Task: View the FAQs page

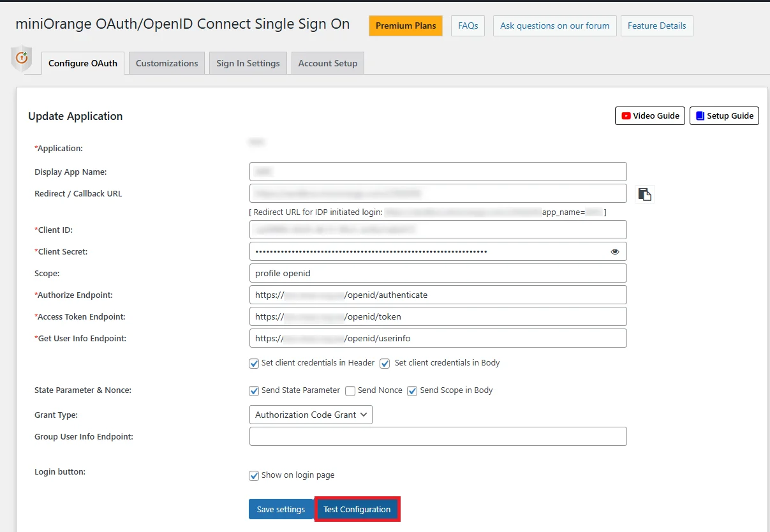Action: click(x=468, y=26)
